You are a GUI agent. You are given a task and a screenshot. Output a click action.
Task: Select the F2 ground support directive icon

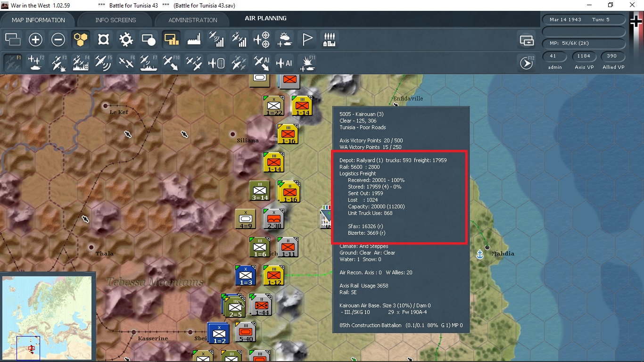click(35, 62)
